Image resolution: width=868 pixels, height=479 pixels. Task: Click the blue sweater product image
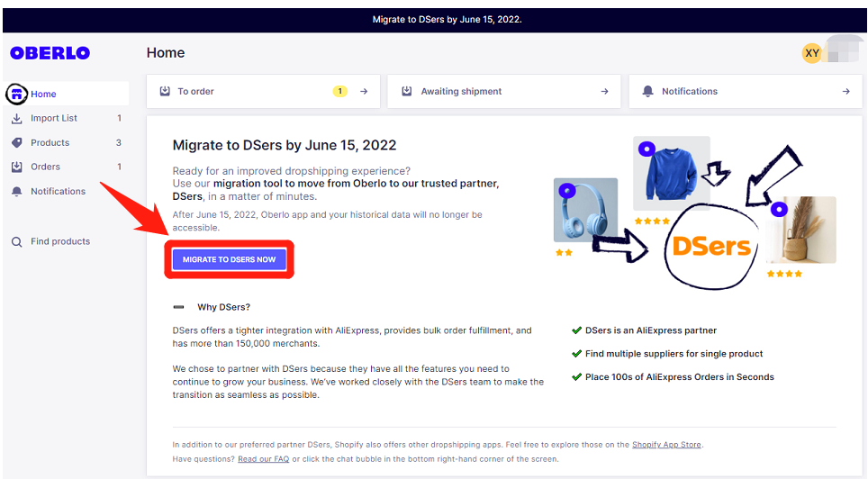[x=672, y=174]
